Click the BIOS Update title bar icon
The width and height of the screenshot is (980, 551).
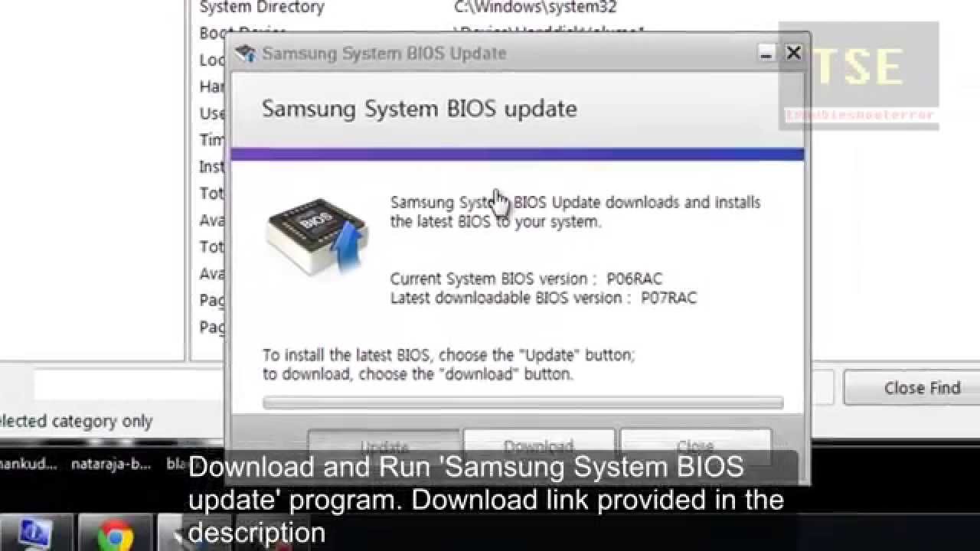[x=245, y=53]
